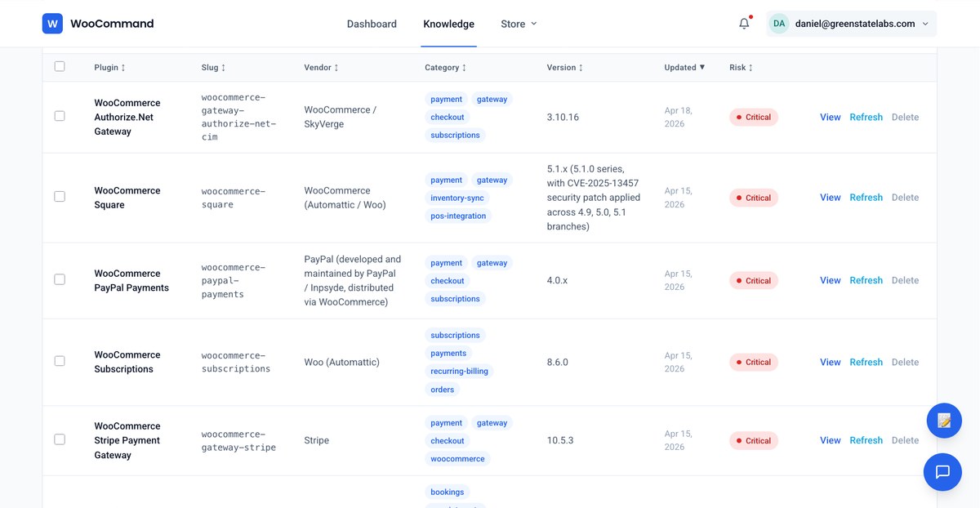The height and width of the screenshot is (508, 980).
Task: View the WooCommerce Subscriptions plugin
Action: point(830,362)
